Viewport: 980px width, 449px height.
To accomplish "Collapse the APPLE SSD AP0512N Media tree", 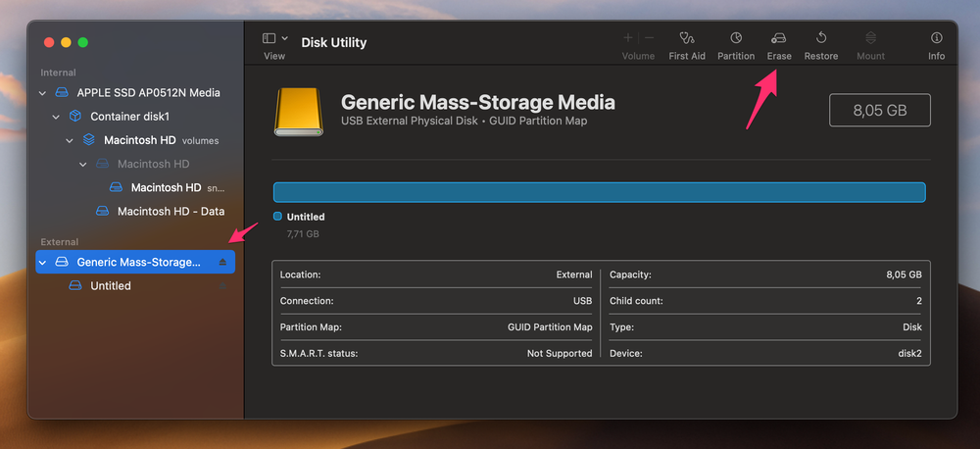I will 42,93.
